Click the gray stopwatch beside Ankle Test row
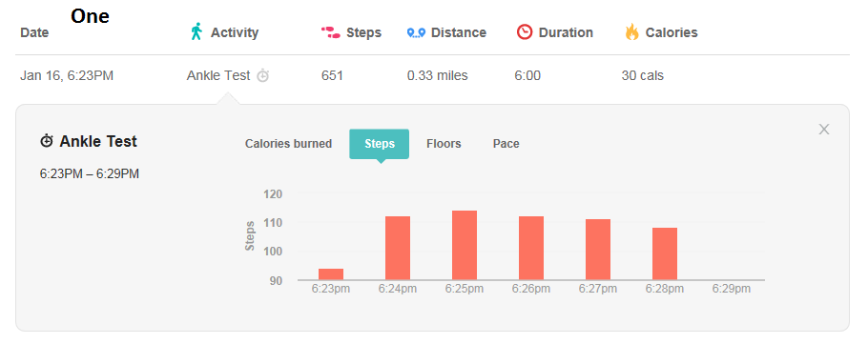Screen dimensions: 868x344 click(x=263, y=75)
